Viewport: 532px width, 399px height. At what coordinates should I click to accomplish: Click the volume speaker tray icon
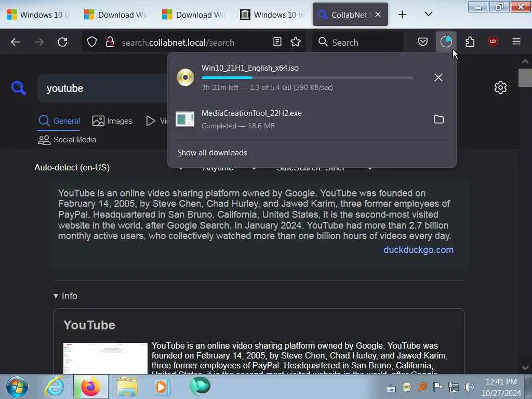(469, 387)
